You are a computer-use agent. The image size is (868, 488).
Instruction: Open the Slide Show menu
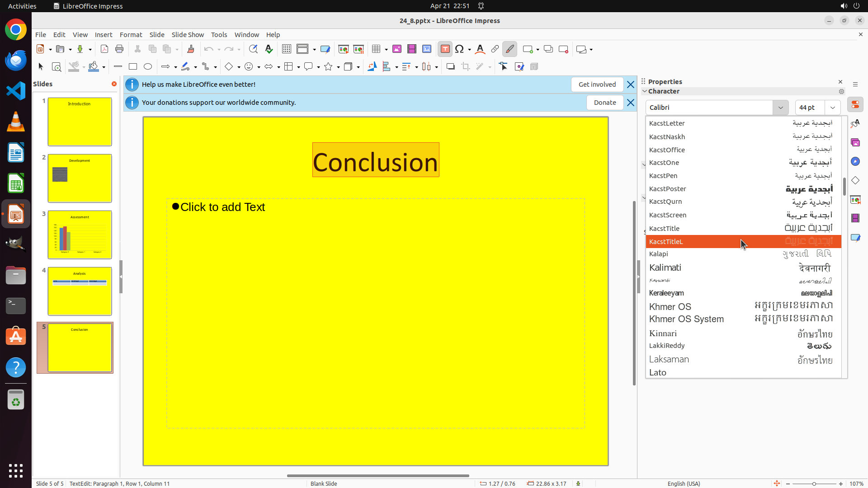pos(188,35)
